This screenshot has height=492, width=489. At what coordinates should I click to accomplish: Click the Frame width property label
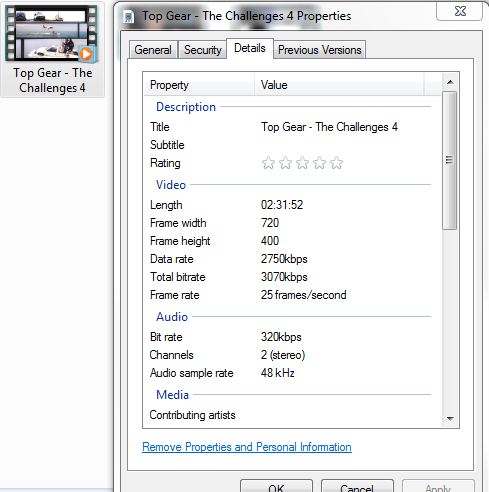coord(178,223)
